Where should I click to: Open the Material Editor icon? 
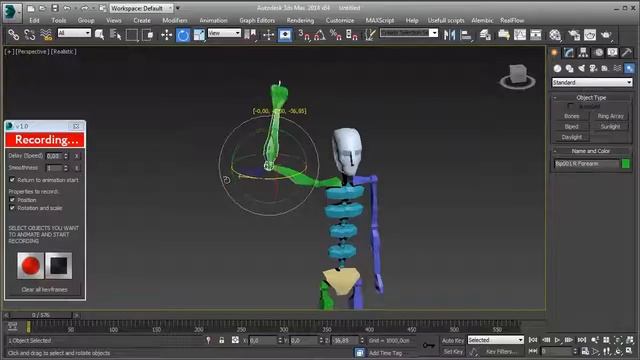[x=555, y=35]
